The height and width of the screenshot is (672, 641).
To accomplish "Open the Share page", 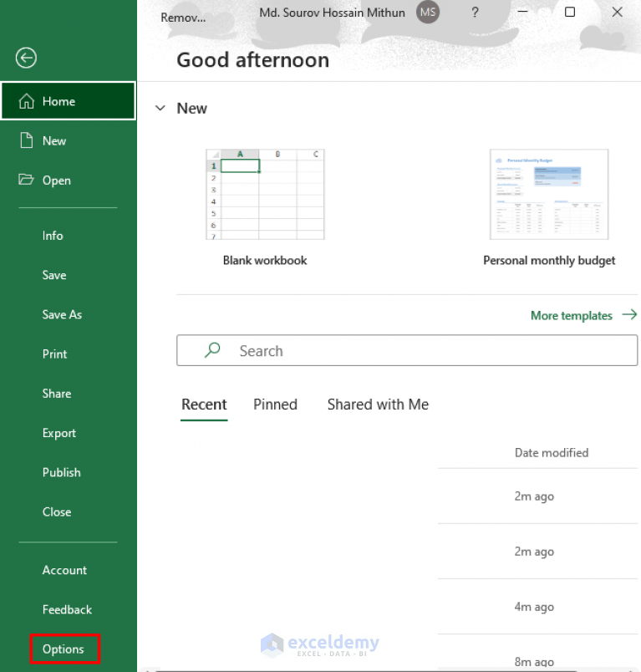I will tap(57, 394).
